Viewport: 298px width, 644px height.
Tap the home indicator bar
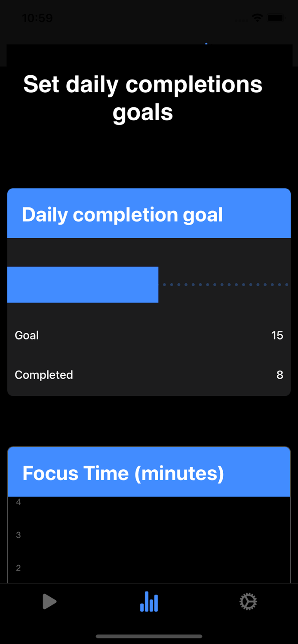[x=149, y=636]
